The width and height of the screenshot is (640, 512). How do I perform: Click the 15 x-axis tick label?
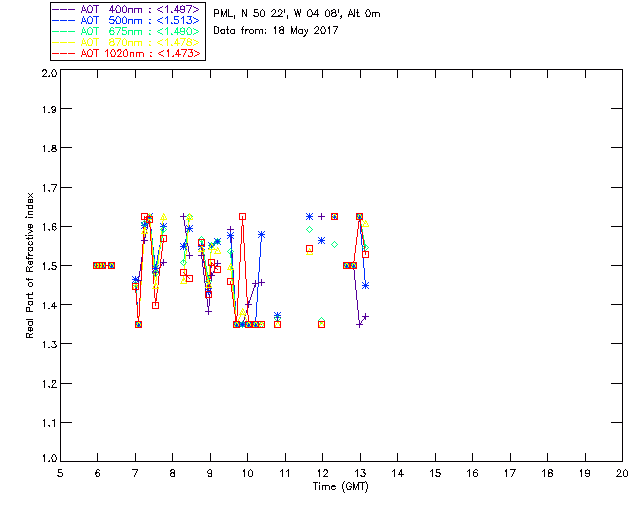point(435,473)
